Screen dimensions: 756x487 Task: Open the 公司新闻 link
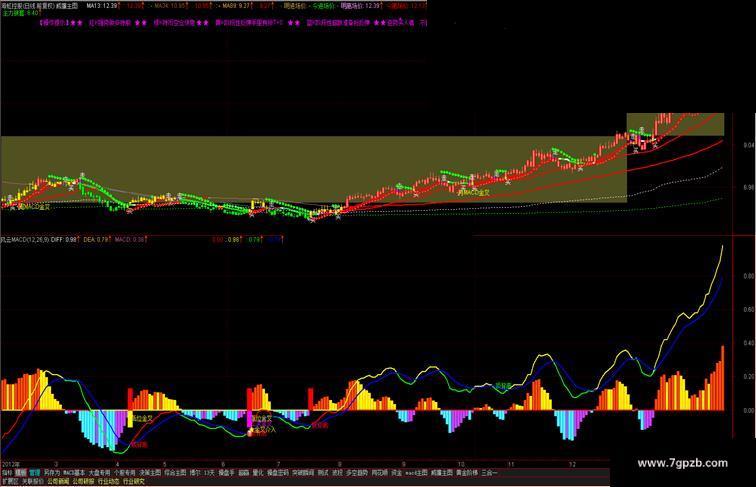tap(58, 481)
